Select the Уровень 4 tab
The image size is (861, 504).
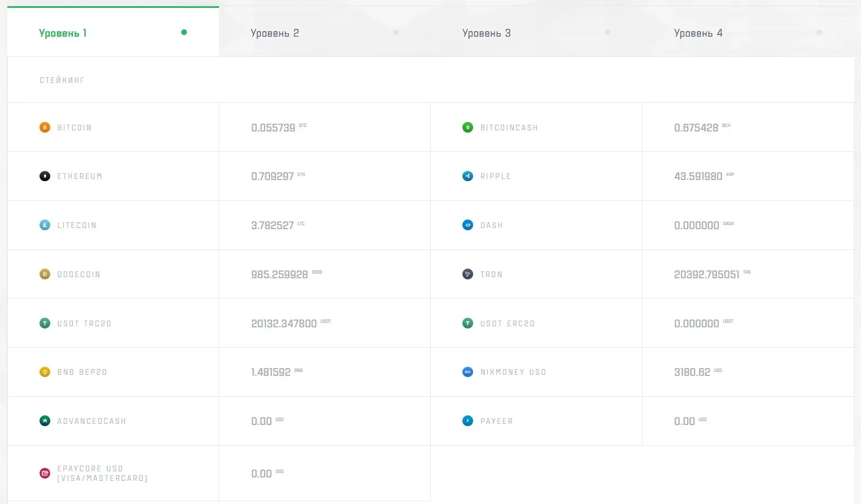pyautogui.click(x=748, y=32)
